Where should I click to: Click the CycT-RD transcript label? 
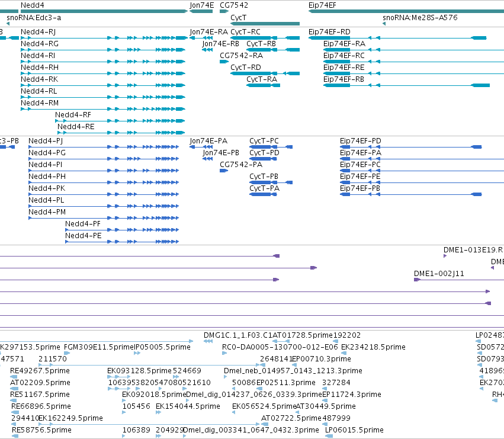246,68
